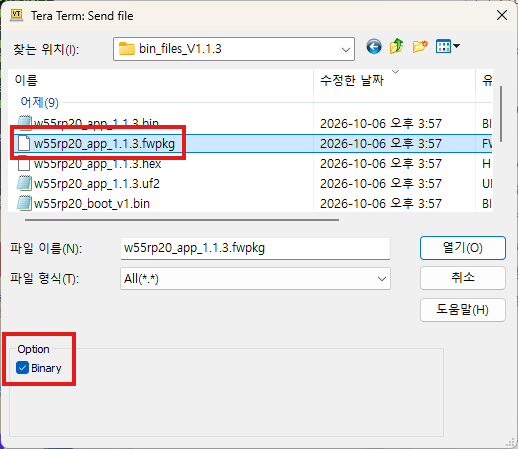Click the horizontal scrollbar of file list
The width and height of the screenshot is (518, 449).
click(x=182, y=220)
